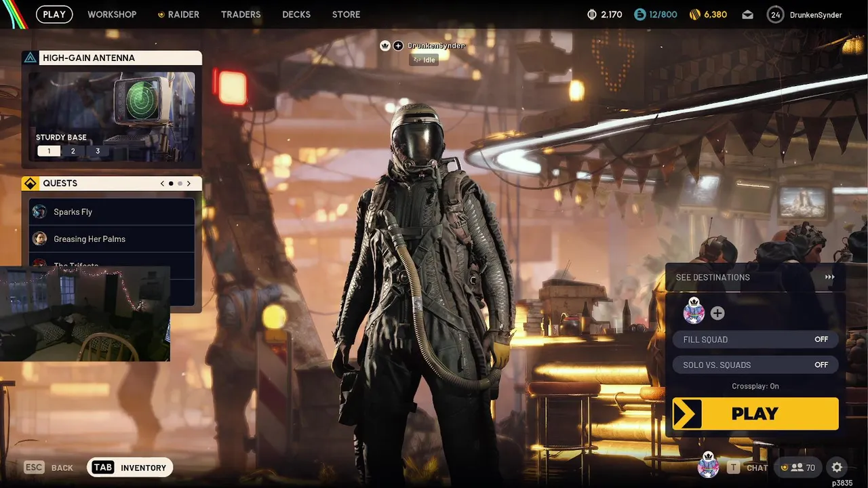868x488 pixels.
Task: Open the Store tab
Action: tap(346, 14)
